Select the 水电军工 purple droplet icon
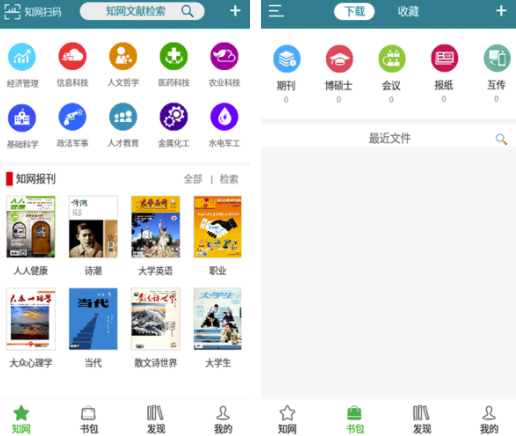This screenshot has height=436, width=516. (224, 117)
